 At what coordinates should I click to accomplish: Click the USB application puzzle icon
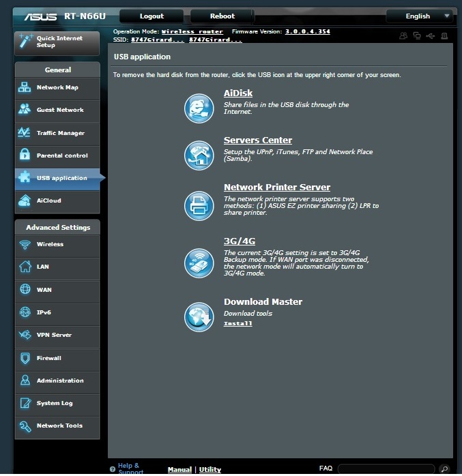click(25, 177)
